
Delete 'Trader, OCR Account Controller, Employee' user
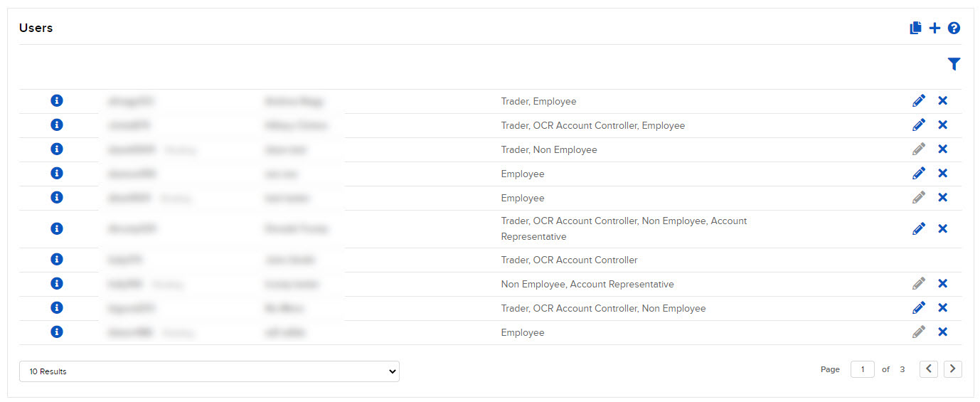click(943, 125)
